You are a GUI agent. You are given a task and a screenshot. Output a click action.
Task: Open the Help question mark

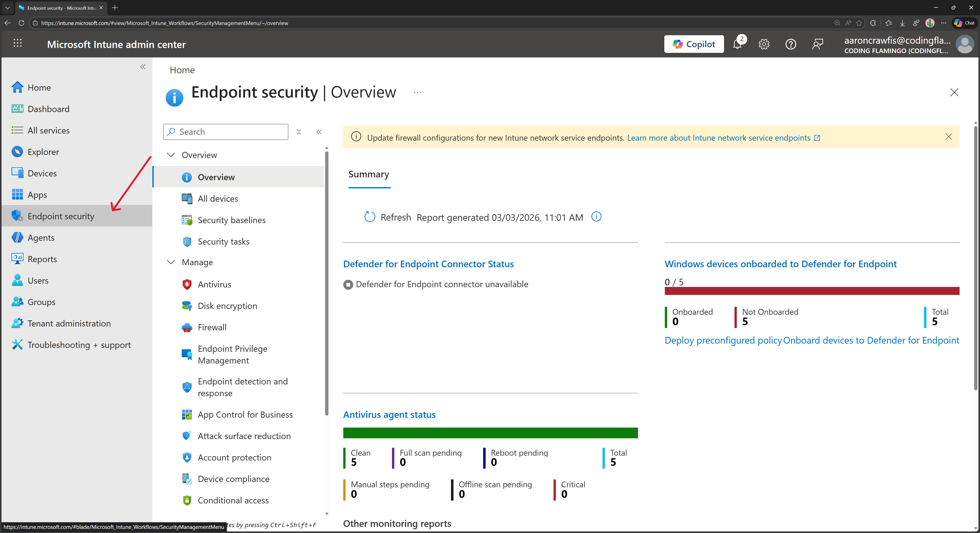coord(790,44)
